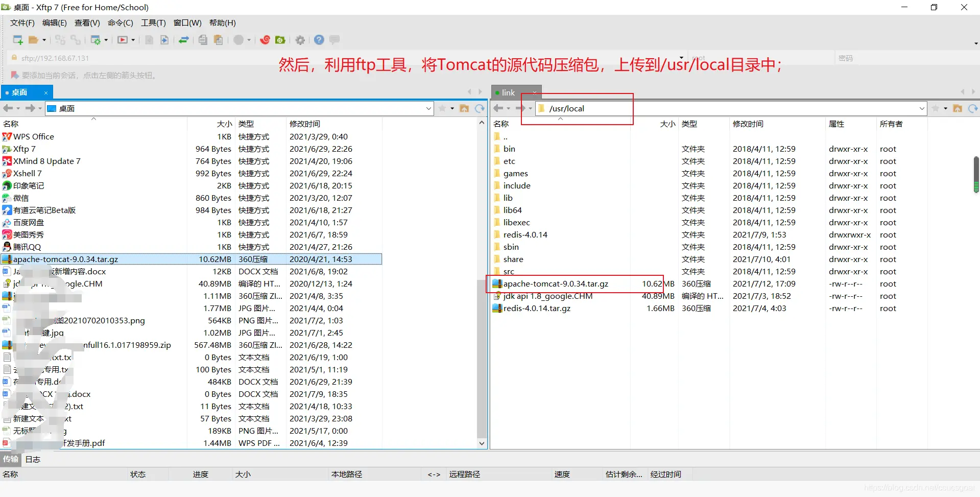The image size is (980, 497).
Task: Open the 查看(V) menu
Action: click(x=87, y=23)
